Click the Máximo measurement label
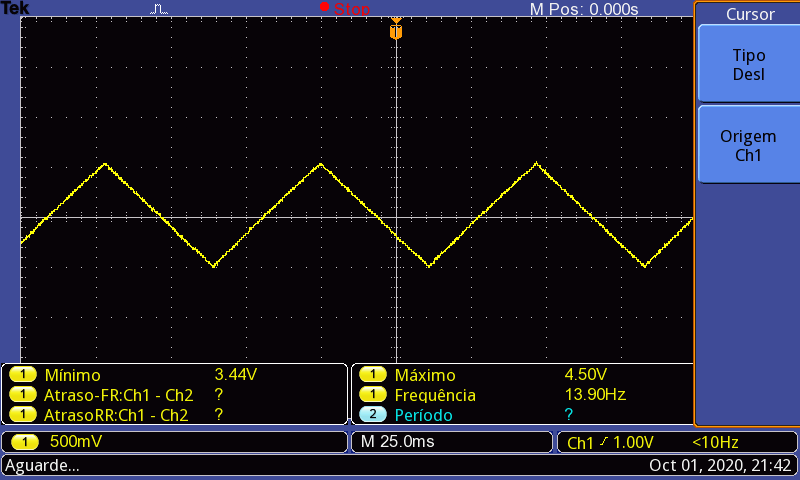 (424, 375)
